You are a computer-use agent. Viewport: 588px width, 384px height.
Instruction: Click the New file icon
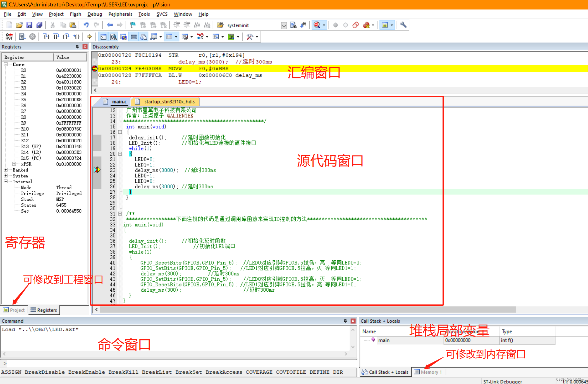(x=9, y=25)
